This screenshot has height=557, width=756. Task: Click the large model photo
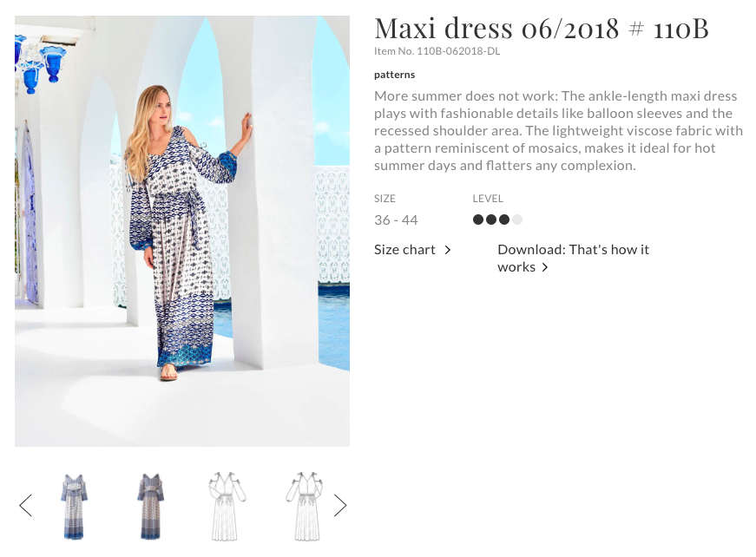point(182,231)
